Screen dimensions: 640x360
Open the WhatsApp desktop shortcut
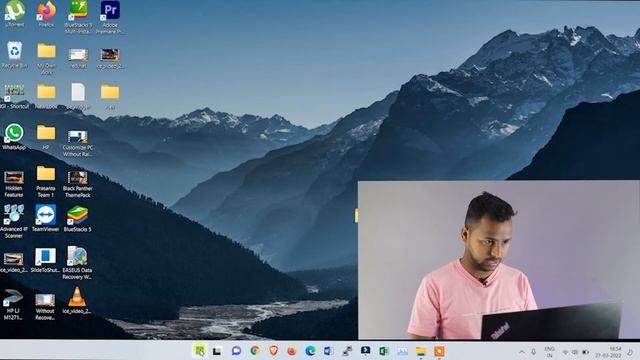tap(14, 137)
